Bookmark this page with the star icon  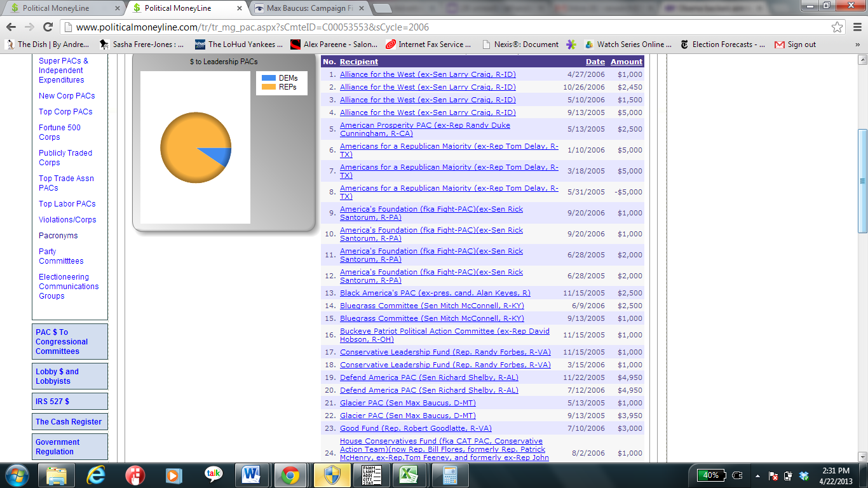point(837,27)
